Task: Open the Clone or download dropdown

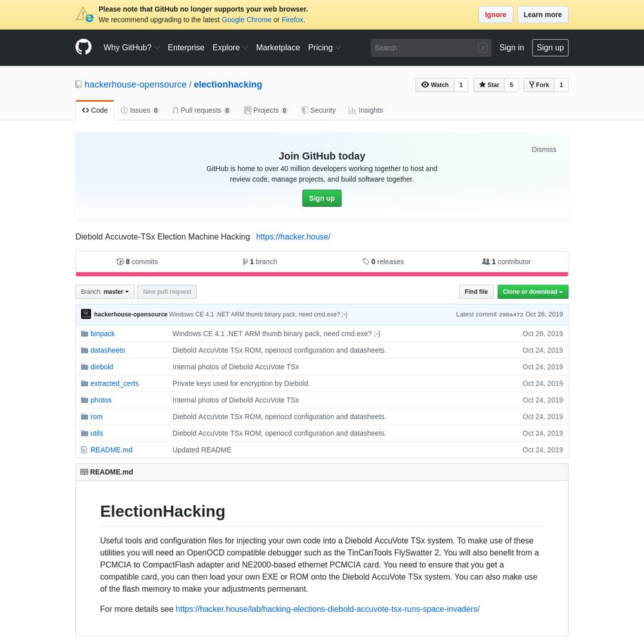Action: (x=533, y=292)
